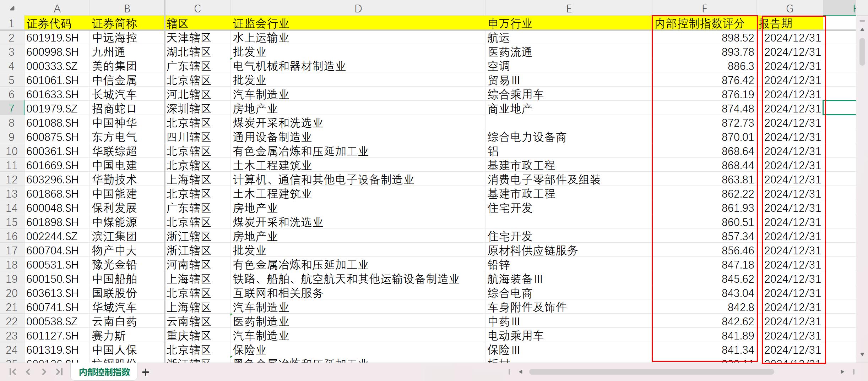Click the 铅锌 cell
The height and width of the screenshot is (381, 868).
point(569,265)
